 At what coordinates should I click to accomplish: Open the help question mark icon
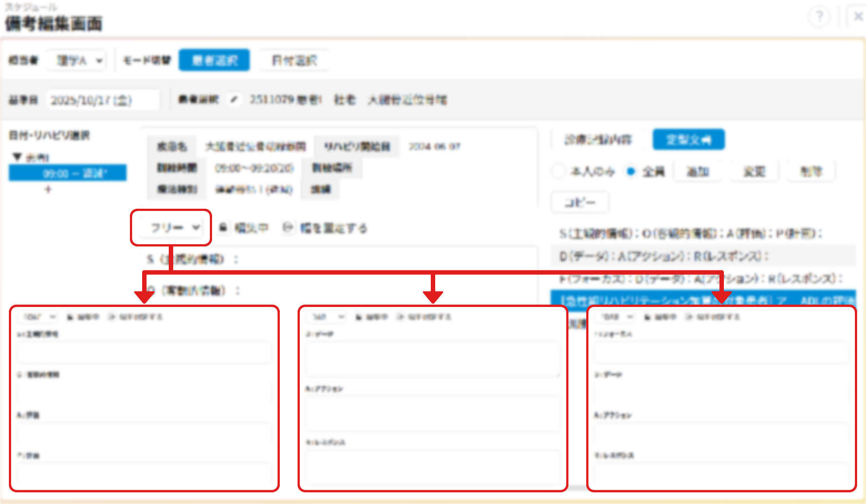pos(819,17)
